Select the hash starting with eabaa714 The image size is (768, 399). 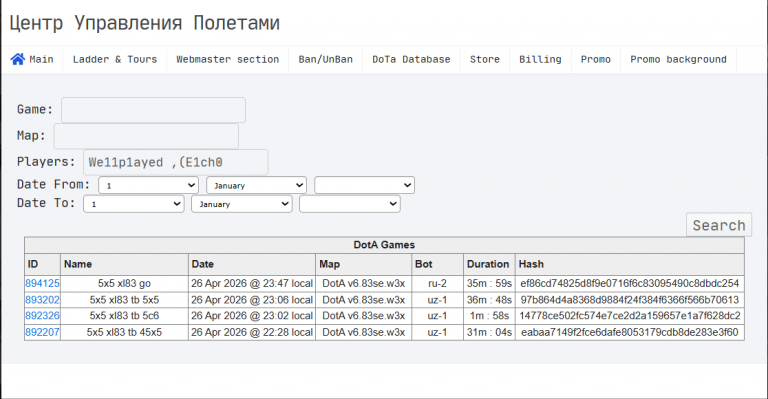(x=630, y=332)
